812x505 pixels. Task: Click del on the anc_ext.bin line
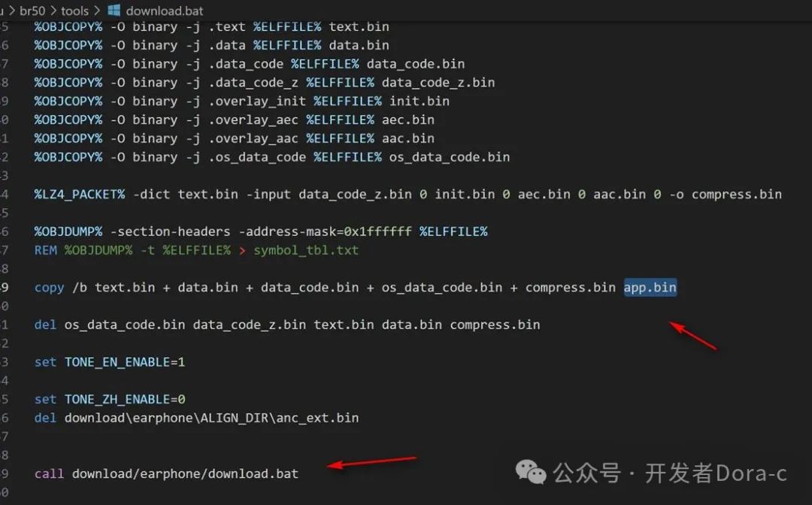(x=46, y=418)
